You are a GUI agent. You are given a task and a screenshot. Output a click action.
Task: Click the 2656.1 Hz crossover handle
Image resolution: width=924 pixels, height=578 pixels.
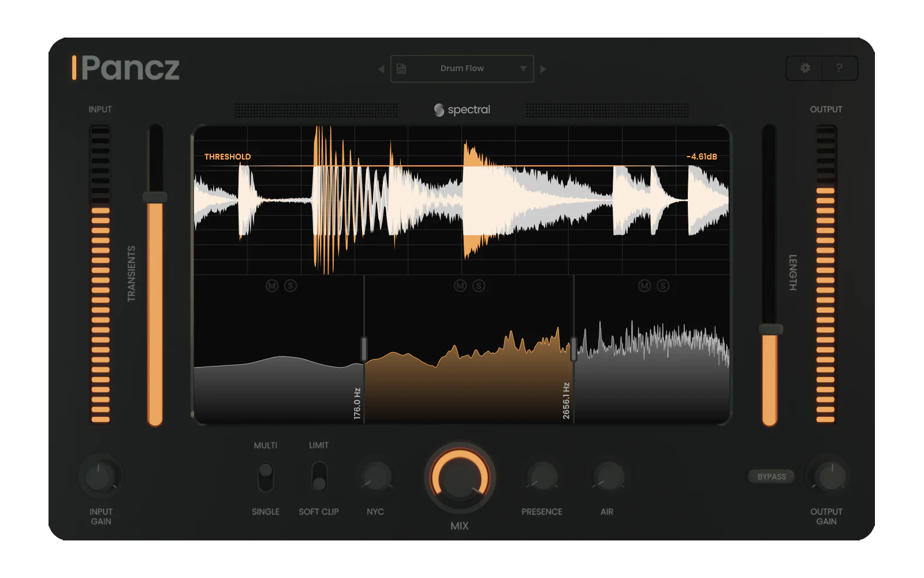click(573, 350)
